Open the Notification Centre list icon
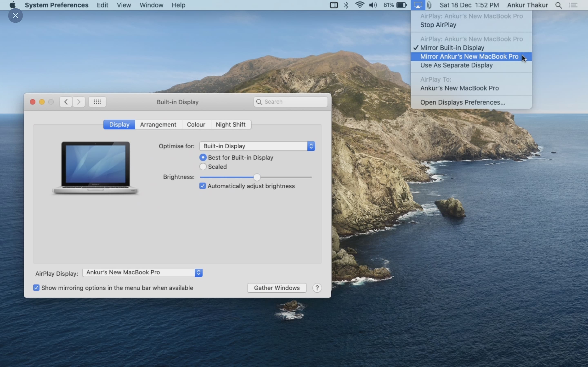The height and width of the screenshot is (367, 588). coord(573,5)
